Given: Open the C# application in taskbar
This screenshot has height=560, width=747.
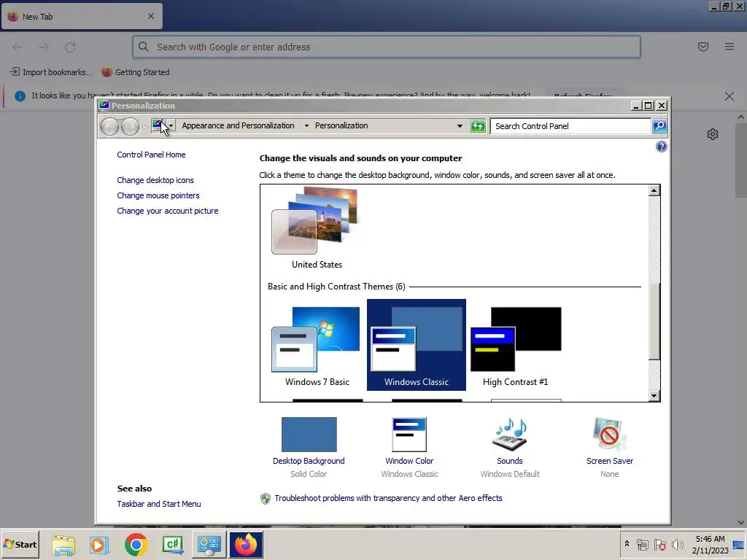Looking at the screenshot, I should tap(172, 545).
